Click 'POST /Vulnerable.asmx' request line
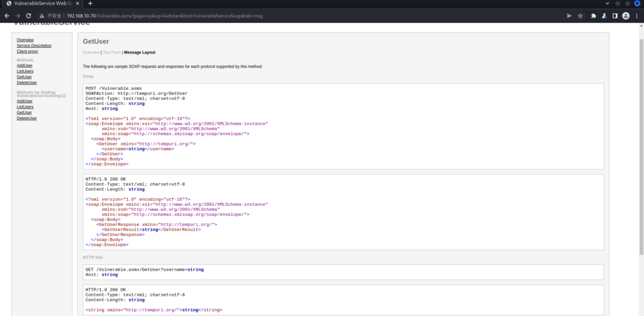This screenshot has height=316, width=644. coord(113,88)
